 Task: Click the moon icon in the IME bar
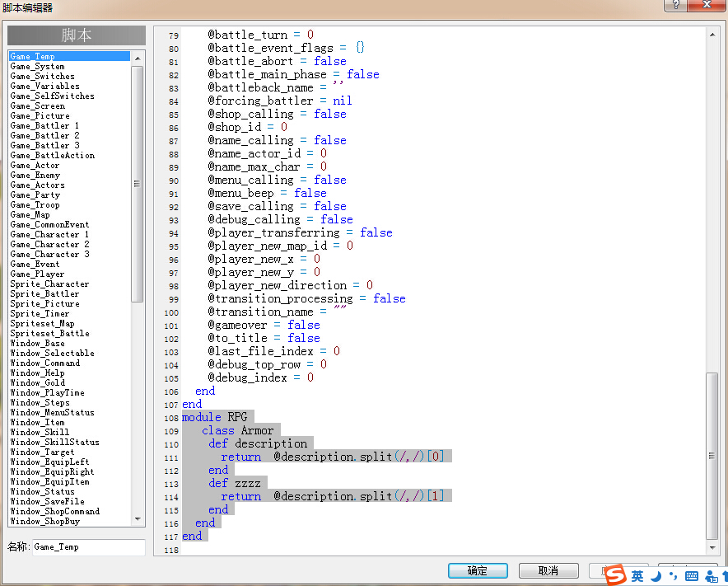[656, 577]
